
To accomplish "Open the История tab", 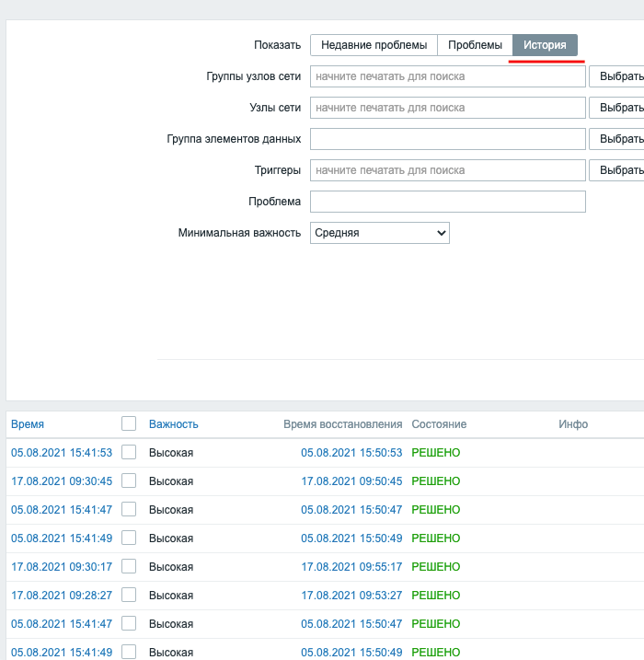I will (545, 45).
